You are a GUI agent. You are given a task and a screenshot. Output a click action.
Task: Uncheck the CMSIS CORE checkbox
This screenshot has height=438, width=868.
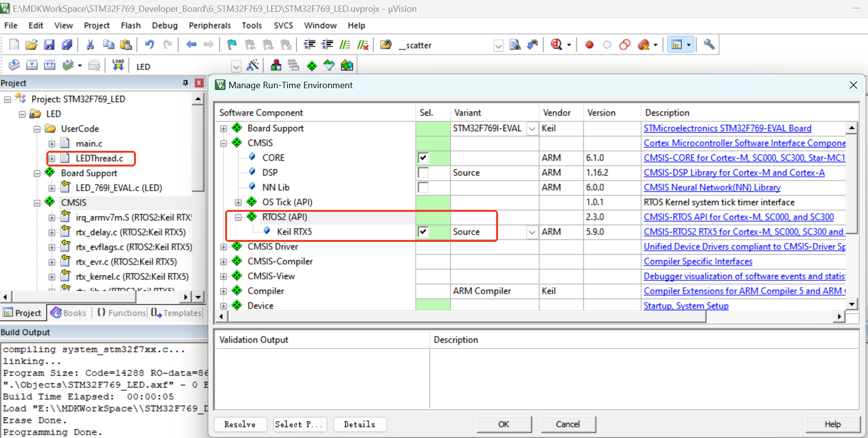pos(423,158)
